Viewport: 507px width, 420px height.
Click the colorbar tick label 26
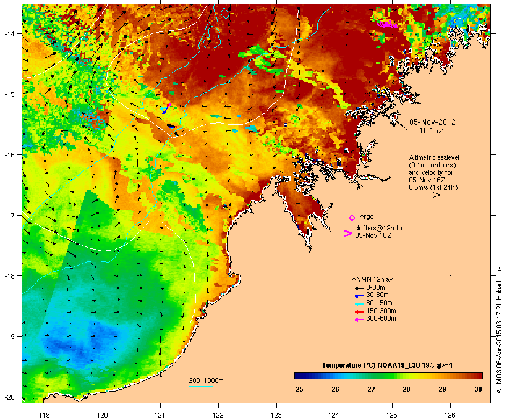coord(335,389)
